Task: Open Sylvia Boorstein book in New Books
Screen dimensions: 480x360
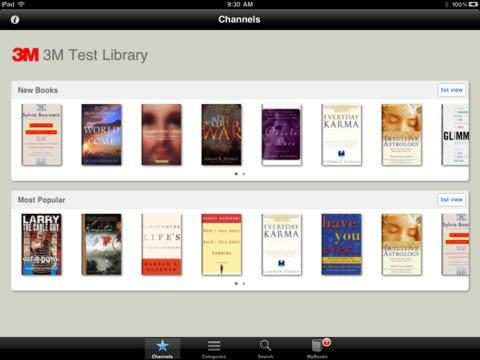Action: (x=42, y=135)
